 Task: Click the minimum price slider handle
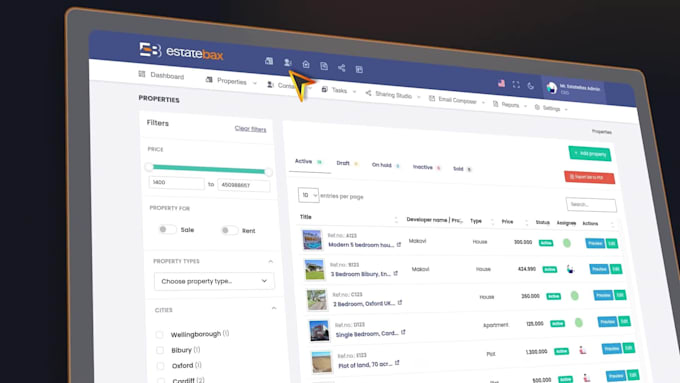(149, 167)
